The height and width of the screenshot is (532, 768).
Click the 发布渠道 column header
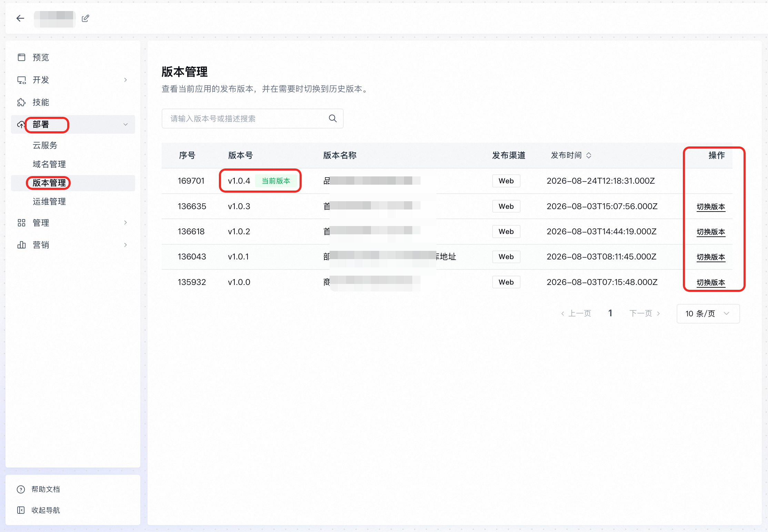508,155
